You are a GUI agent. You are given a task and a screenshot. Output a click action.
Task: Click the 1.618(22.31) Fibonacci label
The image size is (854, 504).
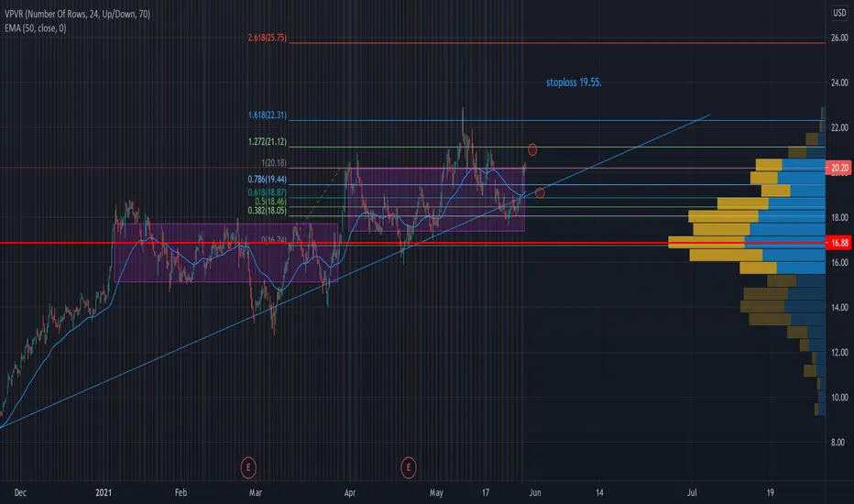pos(267,115)
